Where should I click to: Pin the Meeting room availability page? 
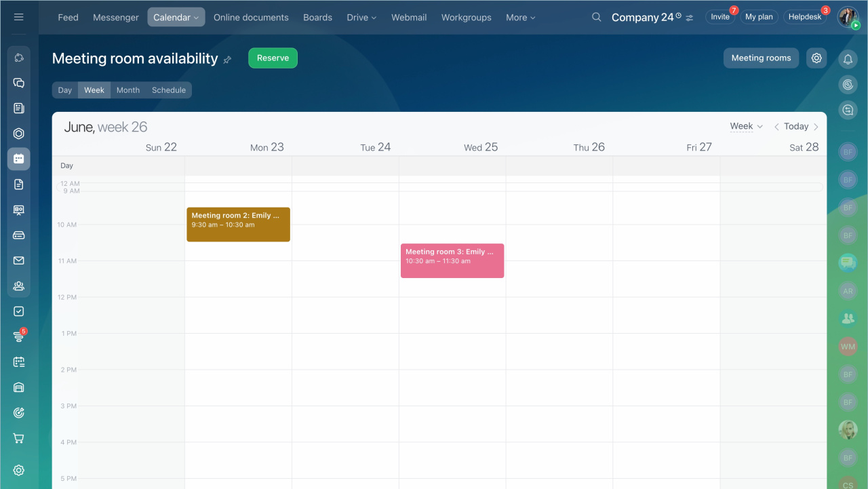coord(227,60)
